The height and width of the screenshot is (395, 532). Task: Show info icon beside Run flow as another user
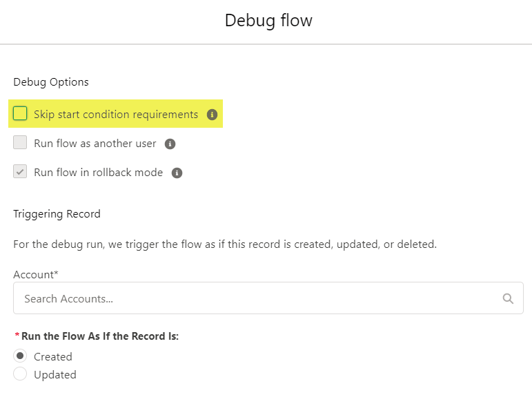[x=170, y=144]
